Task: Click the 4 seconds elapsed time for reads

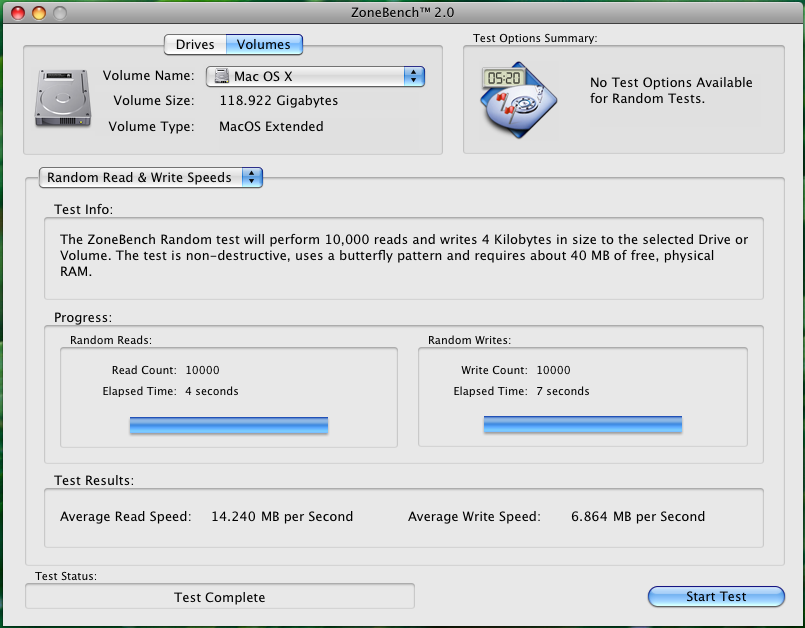Action: (x=212, y=391)
